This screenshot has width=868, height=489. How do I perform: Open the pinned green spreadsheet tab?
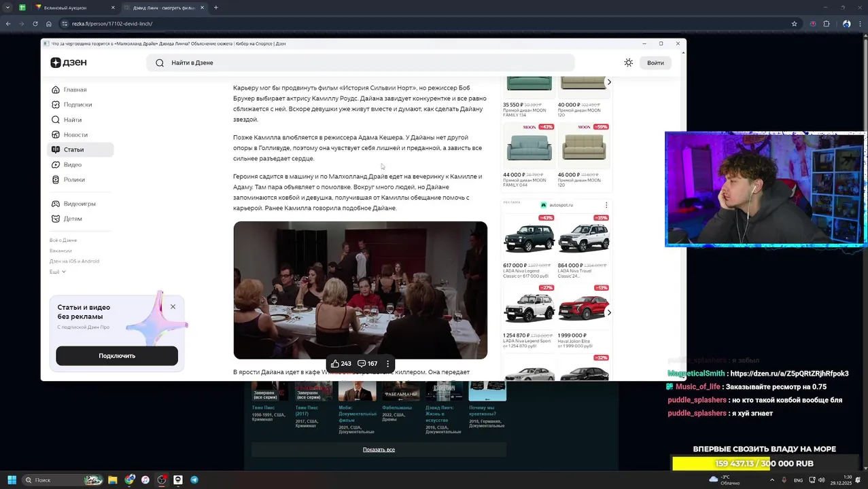22,7
